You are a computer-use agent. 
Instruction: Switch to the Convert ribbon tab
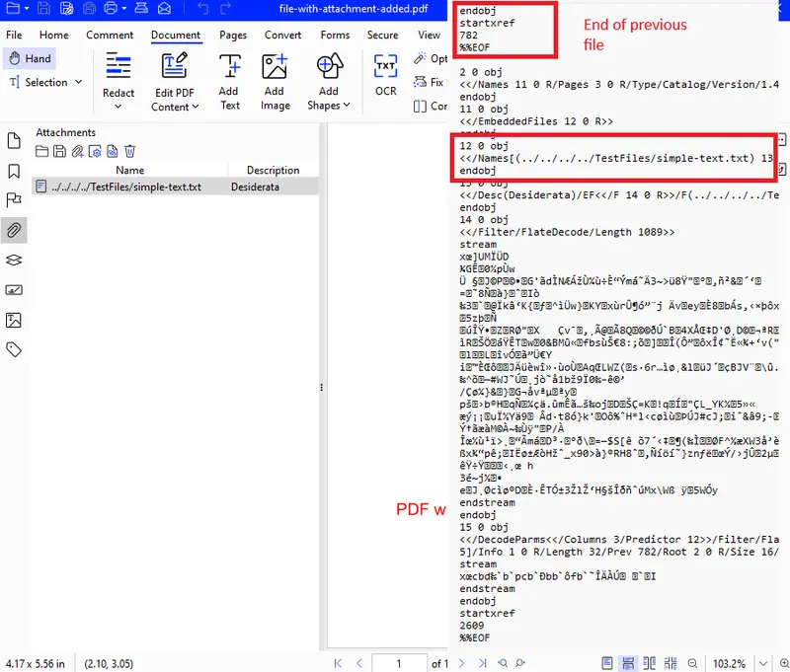tap(282, 35)
